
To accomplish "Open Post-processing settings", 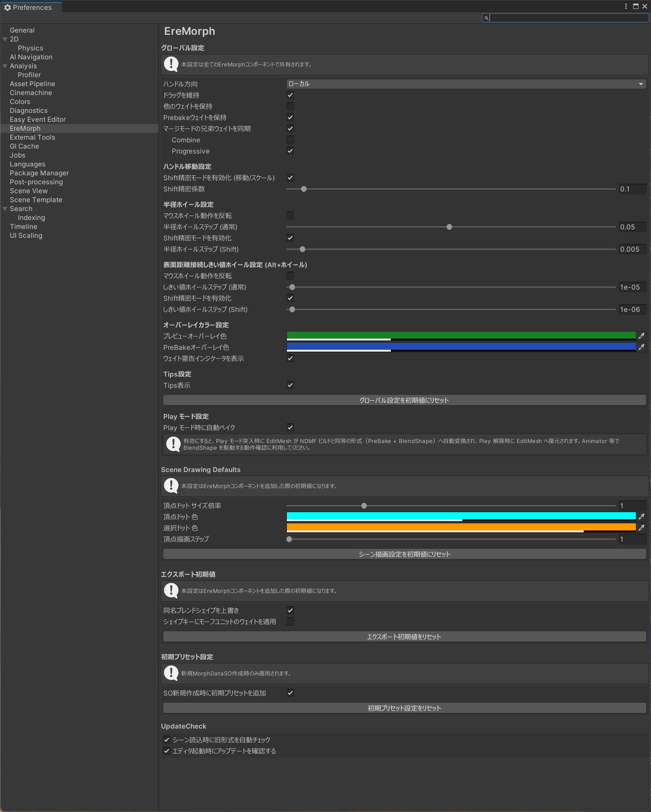I will coord(37,182).
